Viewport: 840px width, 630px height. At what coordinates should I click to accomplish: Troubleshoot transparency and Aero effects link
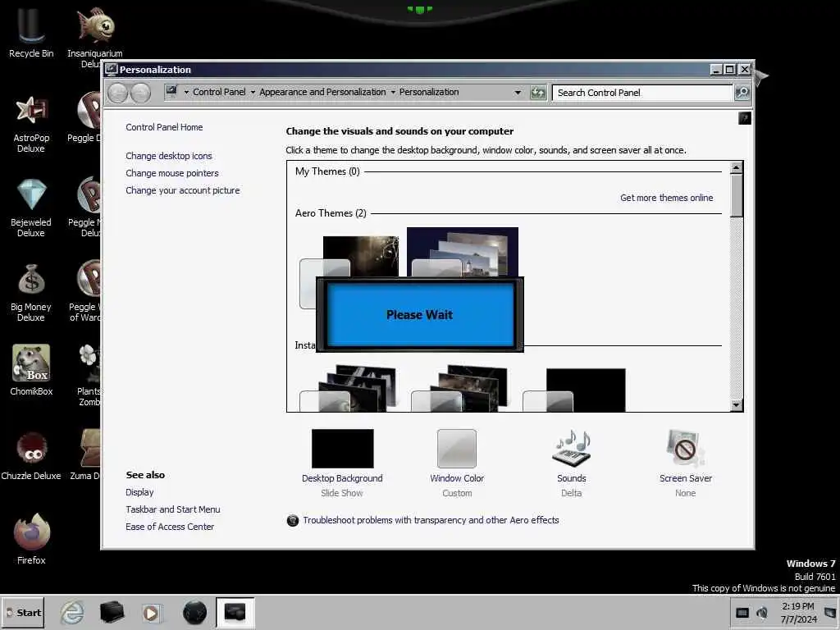pos(431,520)
